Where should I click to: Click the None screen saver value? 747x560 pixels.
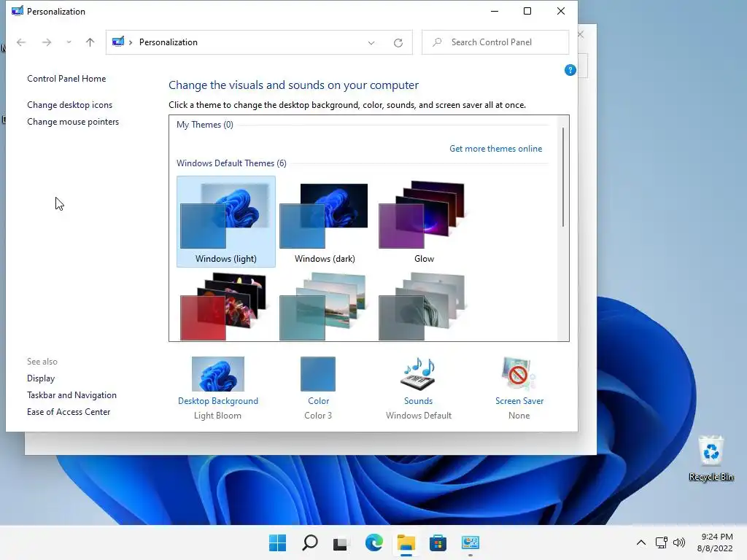tap(519, 416)
